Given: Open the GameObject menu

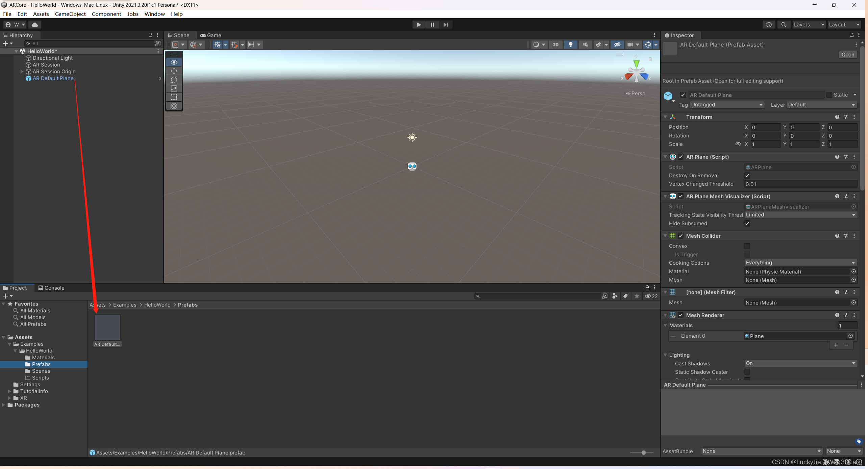Looking at the screenshot, I should pos(70,14).
